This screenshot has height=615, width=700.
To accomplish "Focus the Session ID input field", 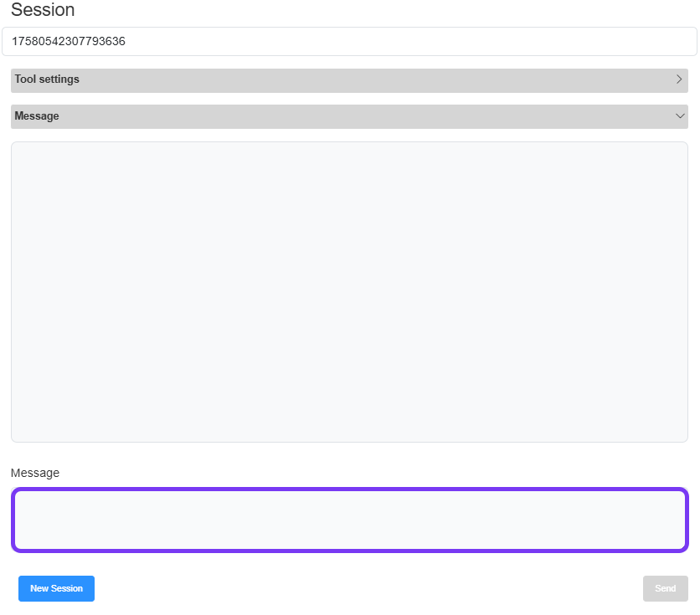I will point(349,41).
